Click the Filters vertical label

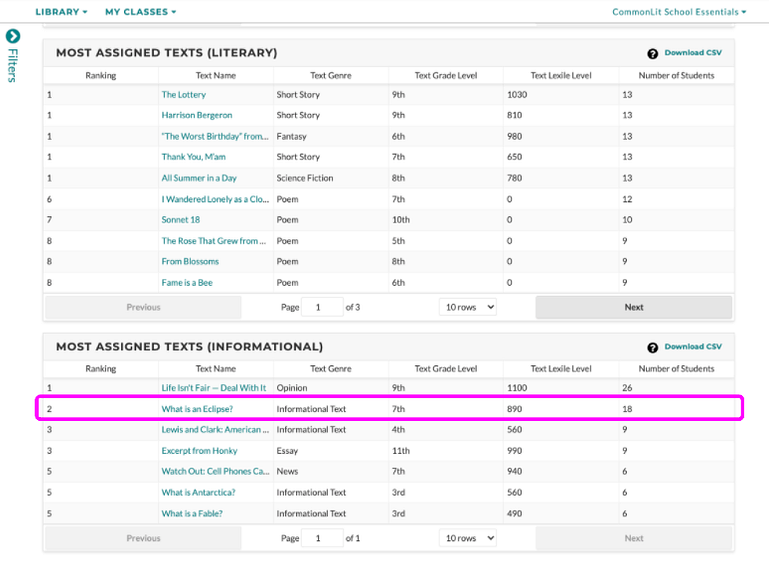pyautogui.click(x=13, y=65)
